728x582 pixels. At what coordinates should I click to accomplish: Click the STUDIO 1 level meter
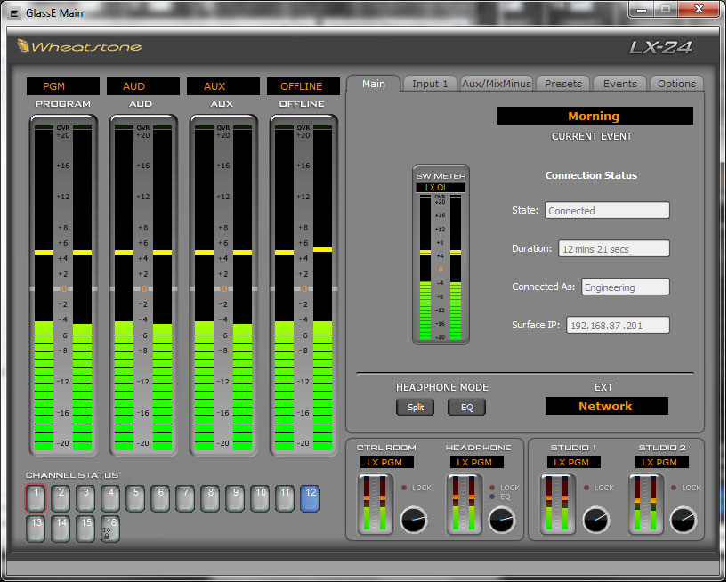pyautogui.click(x=557, y=504)
